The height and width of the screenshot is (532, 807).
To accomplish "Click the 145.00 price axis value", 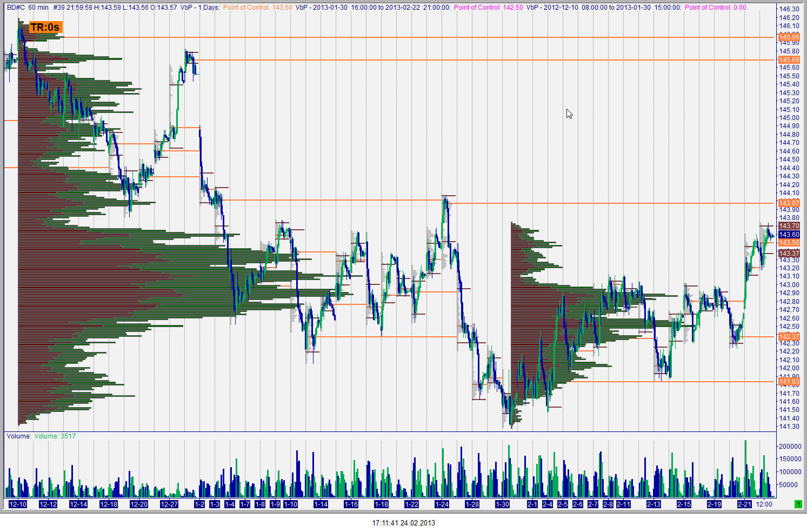I will tap(790, 118).
